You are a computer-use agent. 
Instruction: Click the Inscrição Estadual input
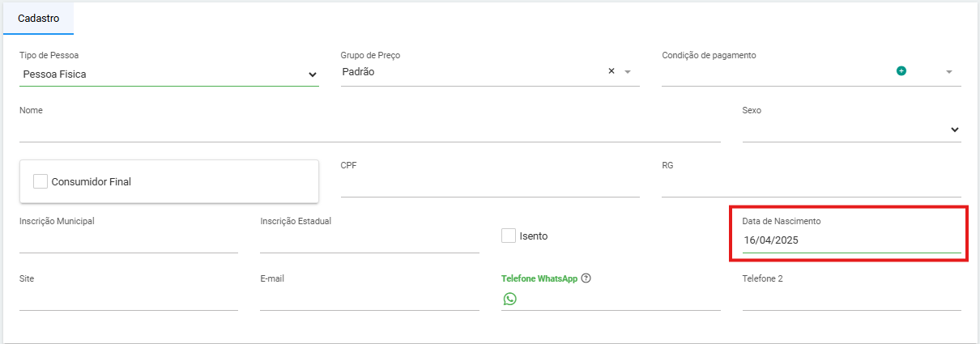point(369,241)
